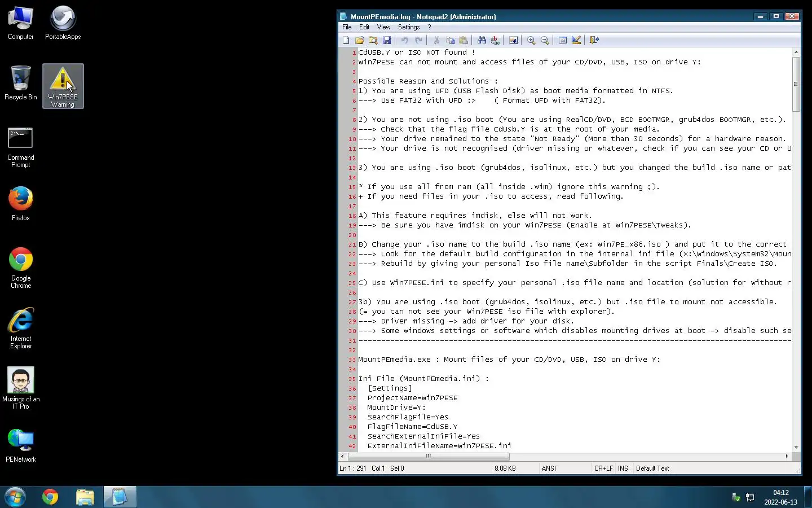The height and width of the screenshot is (508, 812).
Task: Click the line "CdUSB.Y or ISO NOT found !"
Action: (x=417, y=52)
